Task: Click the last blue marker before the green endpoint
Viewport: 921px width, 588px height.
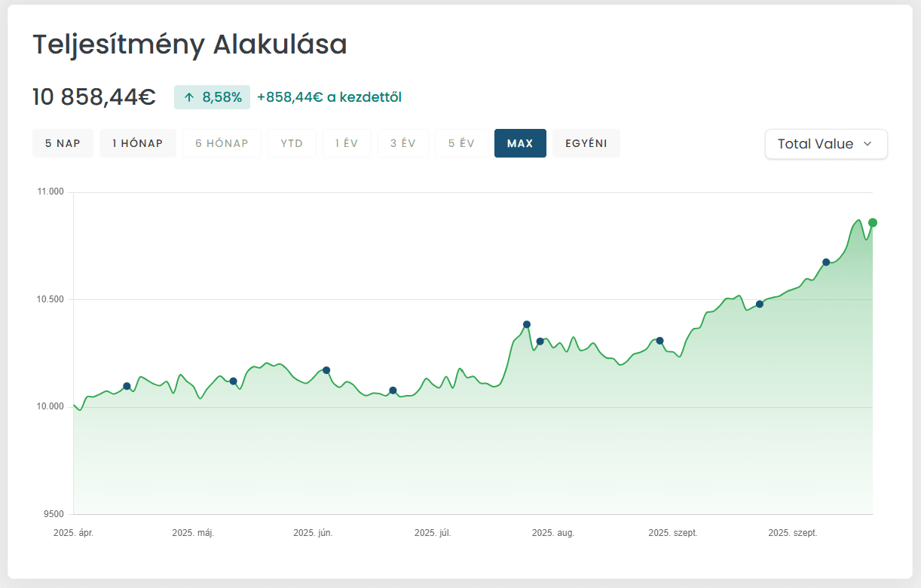Action: coord(826,262)
